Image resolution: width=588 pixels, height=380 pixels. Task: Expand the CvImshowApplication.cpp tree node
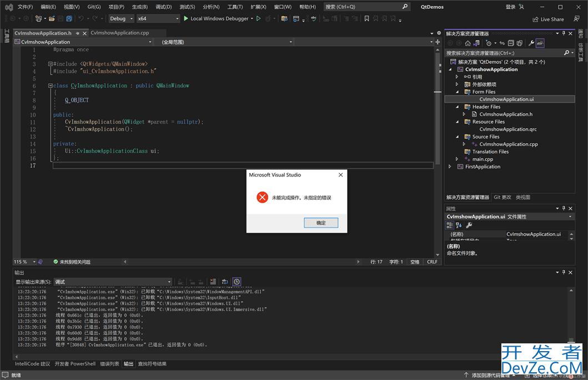click(x=464, y=144)
